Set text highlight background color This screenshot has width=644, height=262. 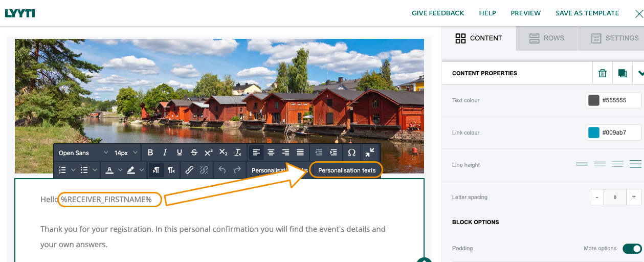tap(131, 170)
